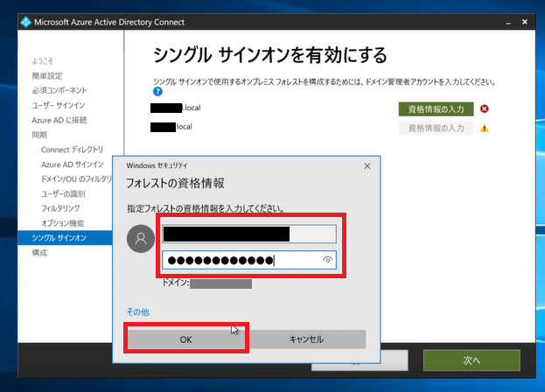Click the user avatar icon in credentials dialog
Image resolution: width=545 pixels, height=392 pixels.
tap(141, 238)
